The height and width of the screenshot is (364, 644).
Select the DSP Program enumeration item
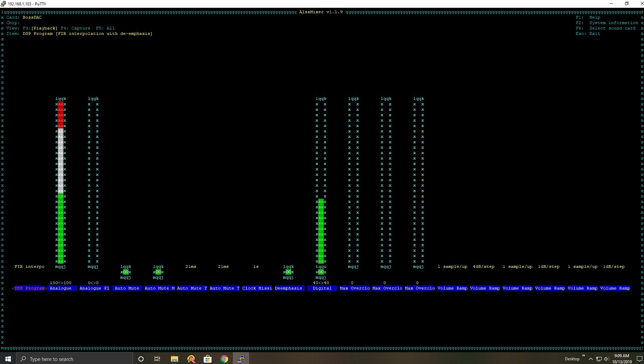[29, 288]
